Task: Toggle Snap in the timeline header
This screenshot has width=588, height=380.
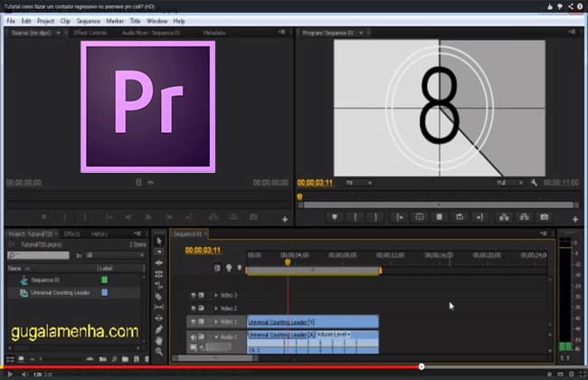Action: click(217, 268)
